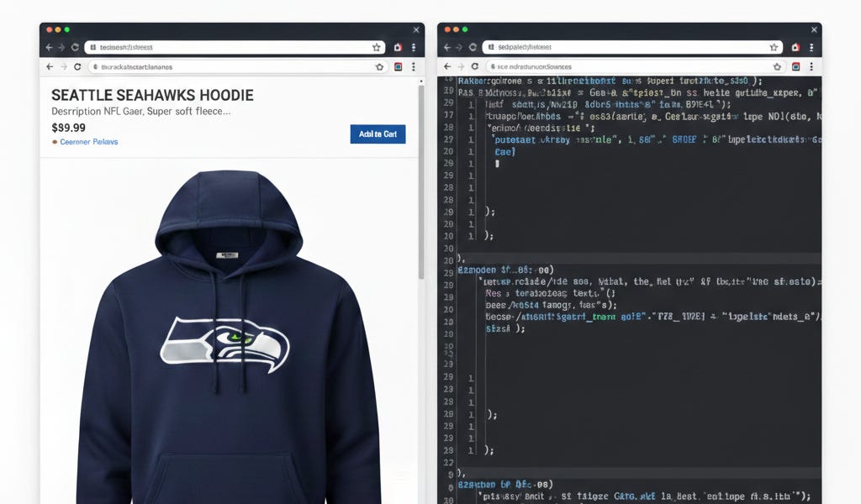The height and width of the screenshot is (504, 861).
Task: Open three-dot menu in code window's first toolbar row
Action: [x=811, y=47]
